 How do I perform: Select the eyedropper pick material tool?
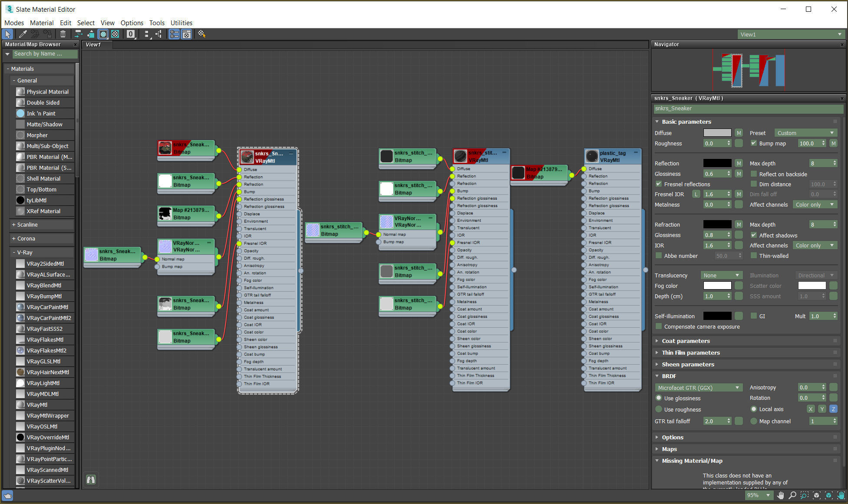(23, 34)
